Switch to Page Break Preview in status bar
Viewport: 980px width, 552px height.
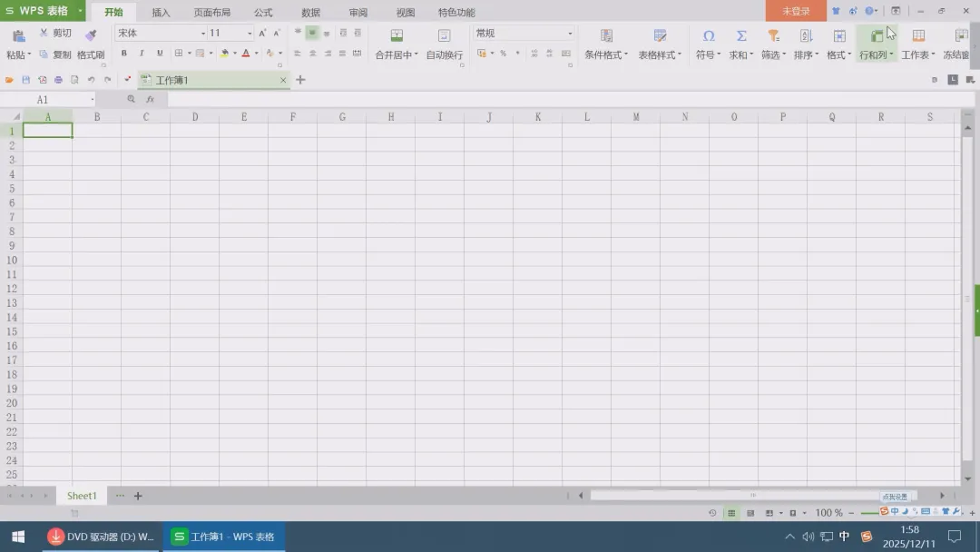point(750,513)
